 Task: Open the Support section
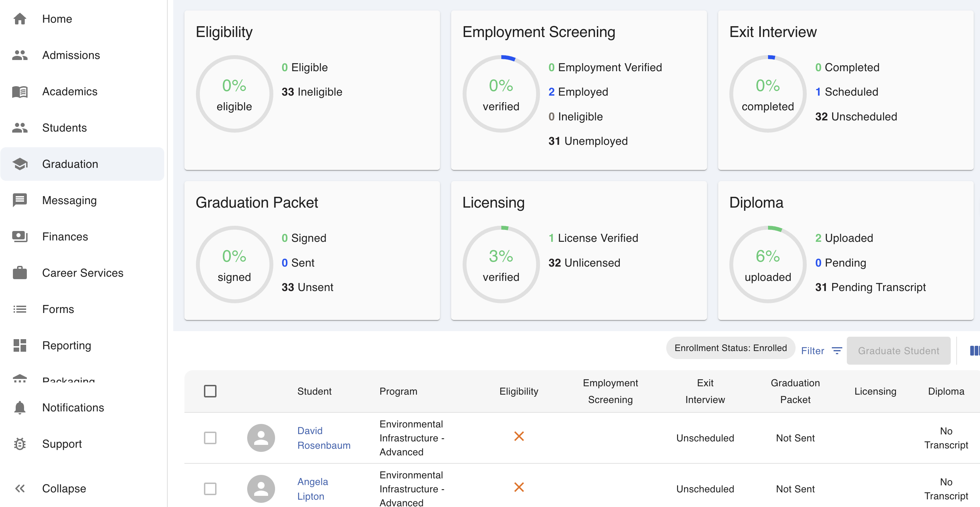[x=62, y=444]
